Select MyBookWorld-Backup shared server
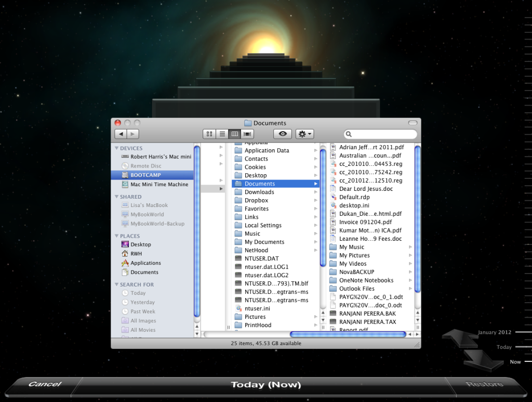 point(153,224)
